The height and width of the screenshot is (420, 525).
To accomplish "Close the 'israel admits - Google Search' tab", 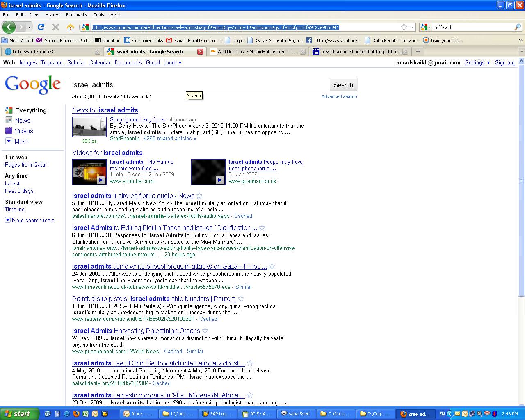I will (200, 52).
